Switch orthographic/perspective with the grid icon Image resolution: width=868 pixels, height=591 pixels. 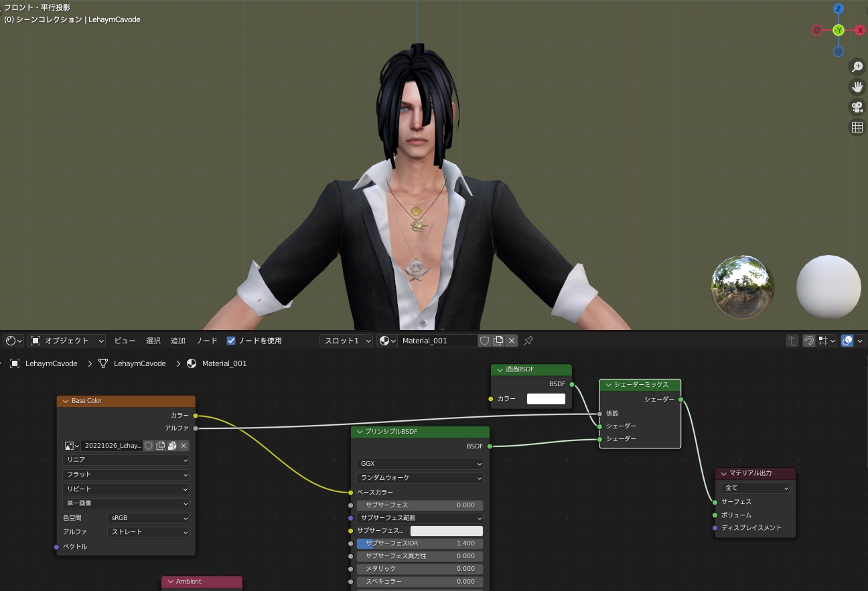click(857, 127)
